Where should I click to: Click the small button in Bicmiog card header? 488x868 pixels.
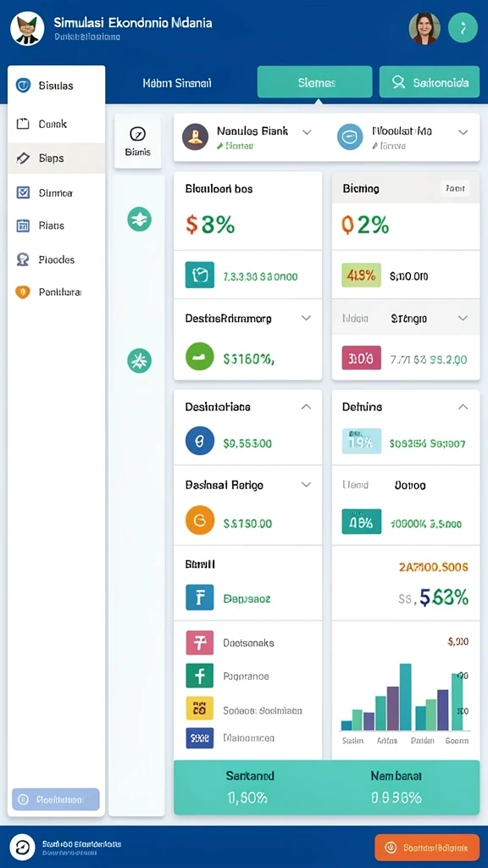coord(455,189)
